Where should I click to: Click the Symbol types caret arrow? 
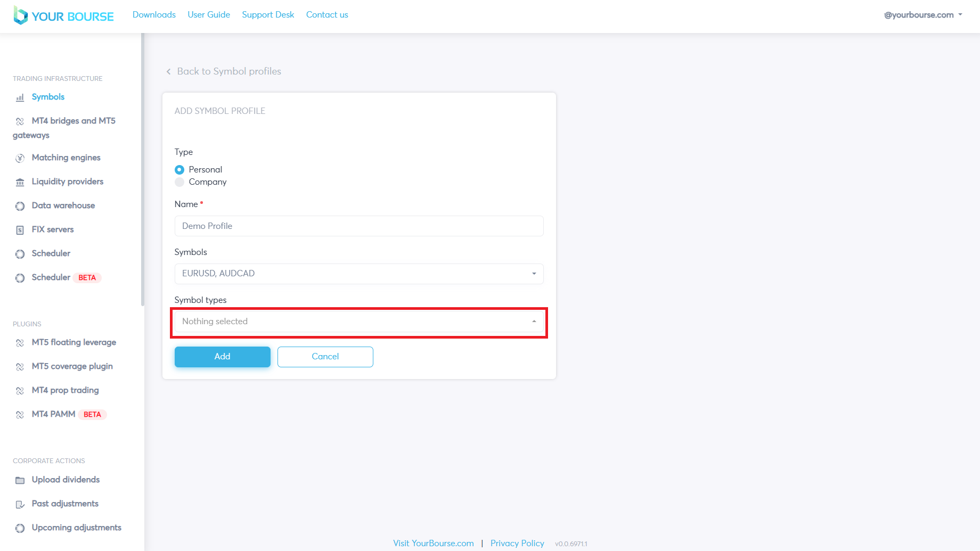(x=534, y=322)
